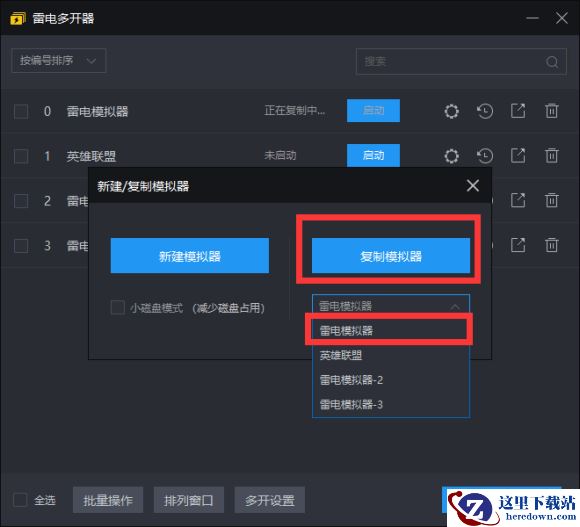This screenshot has width=580, height=527.
Task: Collapse the 雷电模拟器 source combo box
Action: 391,306
